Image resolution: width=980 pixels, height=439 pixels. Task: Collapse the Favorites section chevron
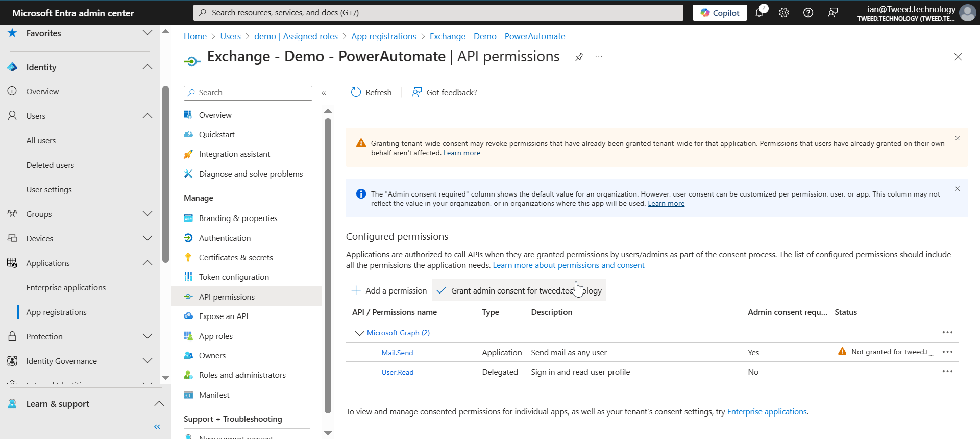point(148,33)
